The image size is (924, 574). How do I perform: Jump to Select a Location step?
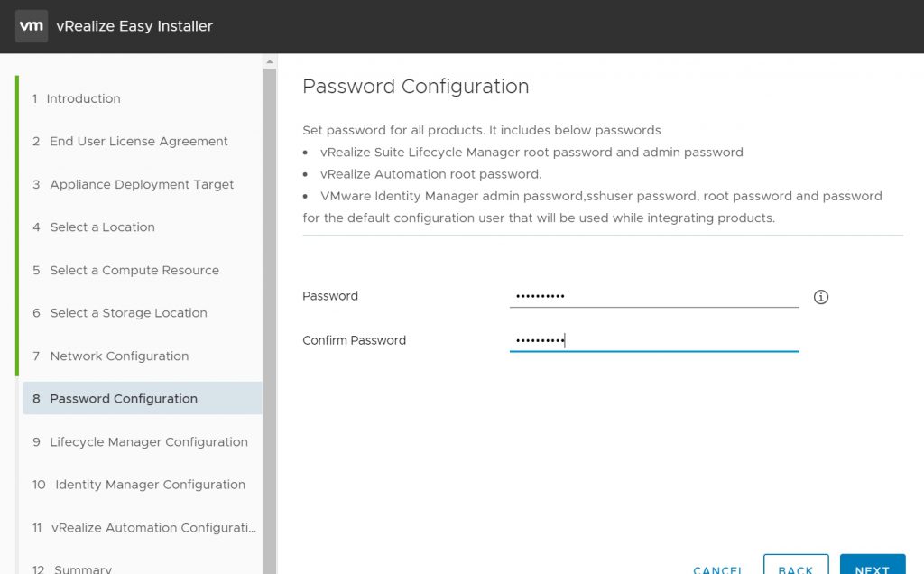click(94, 227)
